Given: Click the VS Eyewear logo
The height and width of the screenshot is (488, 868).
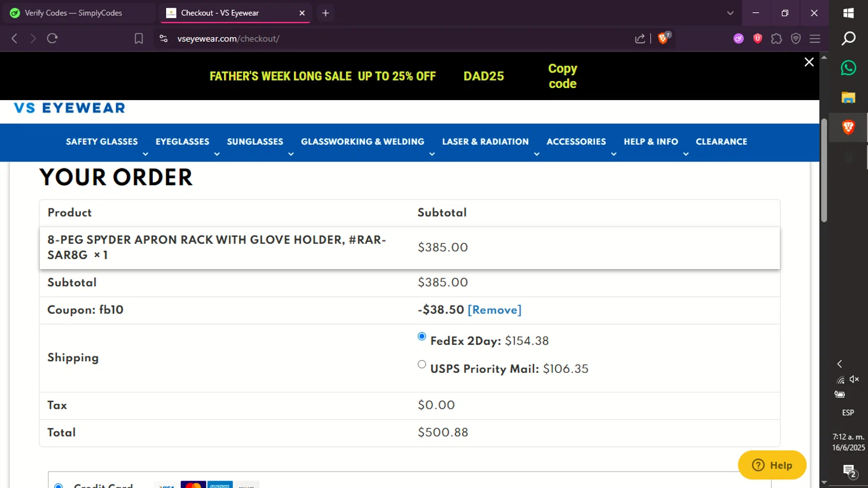Looking at the screenshot, I should [69, 108].
